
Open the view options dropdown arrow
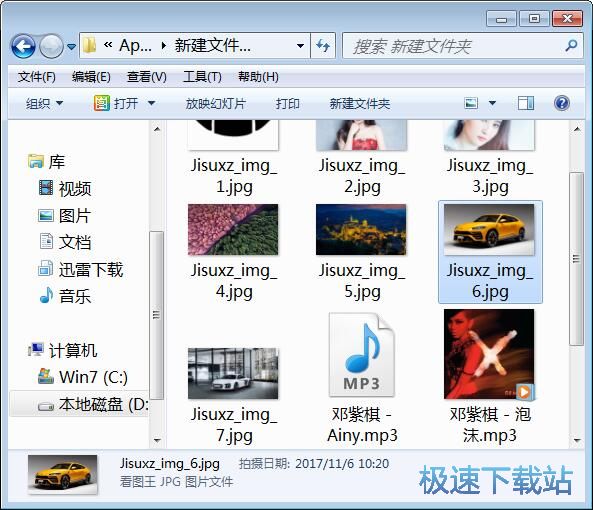click(492, 103)
